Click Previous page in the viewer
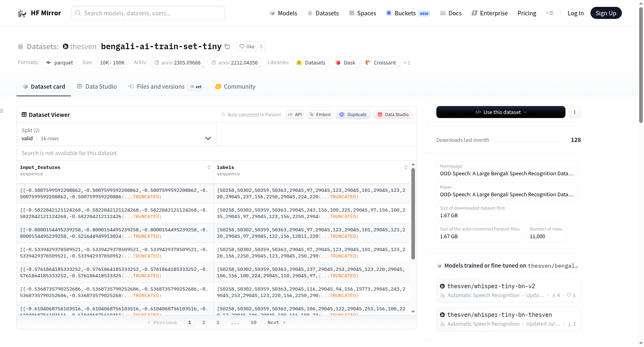Viewport: 644px width, 347px height. tap(162, 322)
